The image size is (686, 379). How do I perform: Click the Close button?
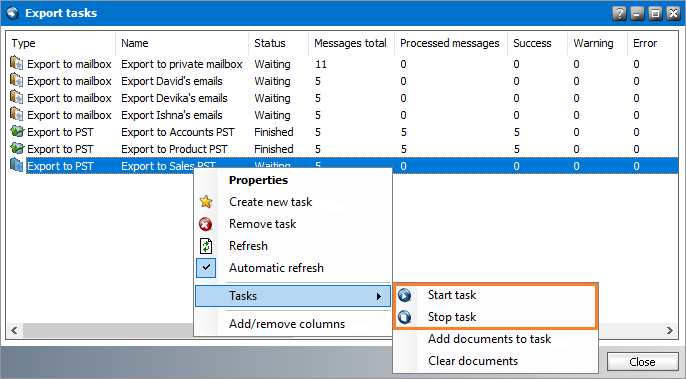(x=642, y=362)
